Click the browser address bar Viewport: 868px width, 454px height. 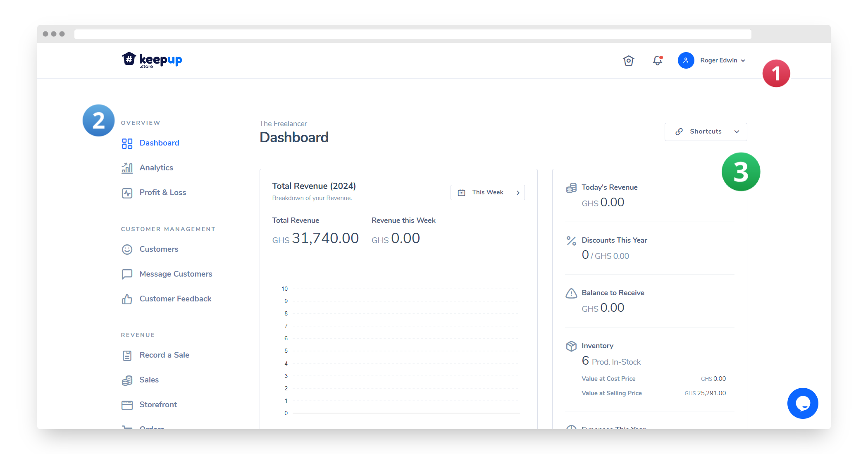coord(413,34)
